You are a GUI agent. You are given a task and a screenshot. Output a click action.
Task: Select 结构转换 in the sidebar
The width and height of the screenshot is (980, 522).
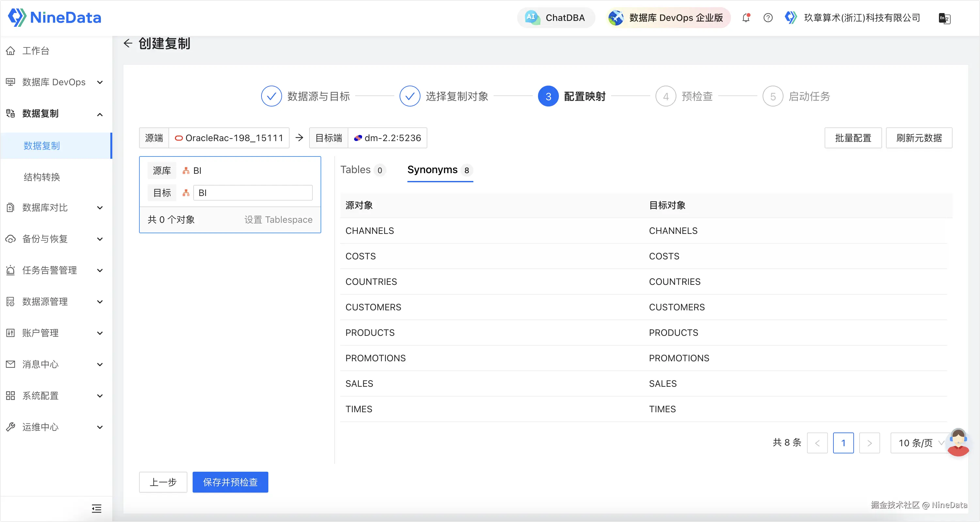tap(42, 177)
